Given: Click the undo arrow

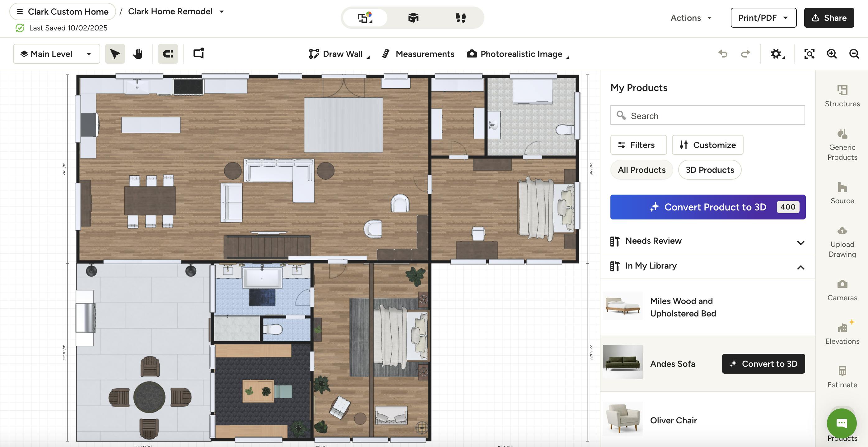Looking at the screenshot, I should [x=722, y=54].
